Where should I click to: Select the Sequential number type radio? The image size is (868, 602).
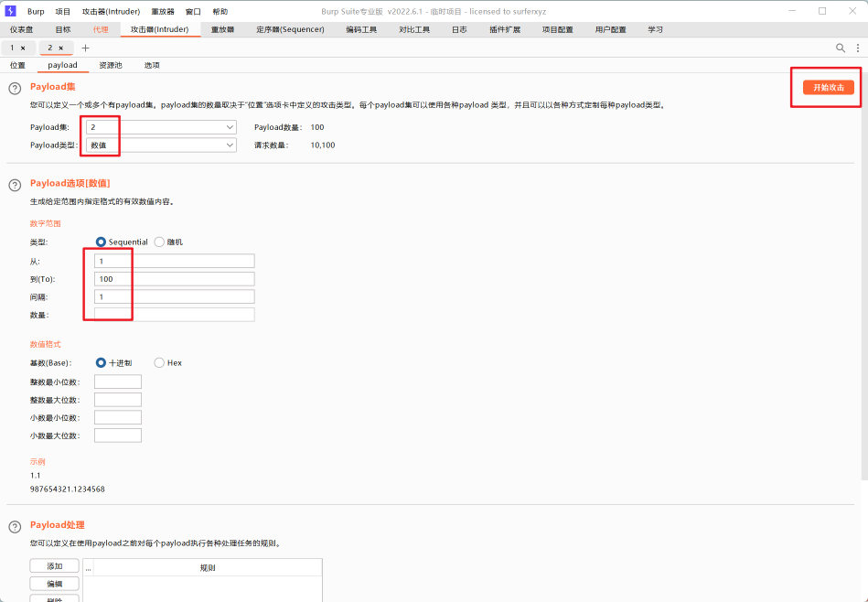[x=101, y=242]
